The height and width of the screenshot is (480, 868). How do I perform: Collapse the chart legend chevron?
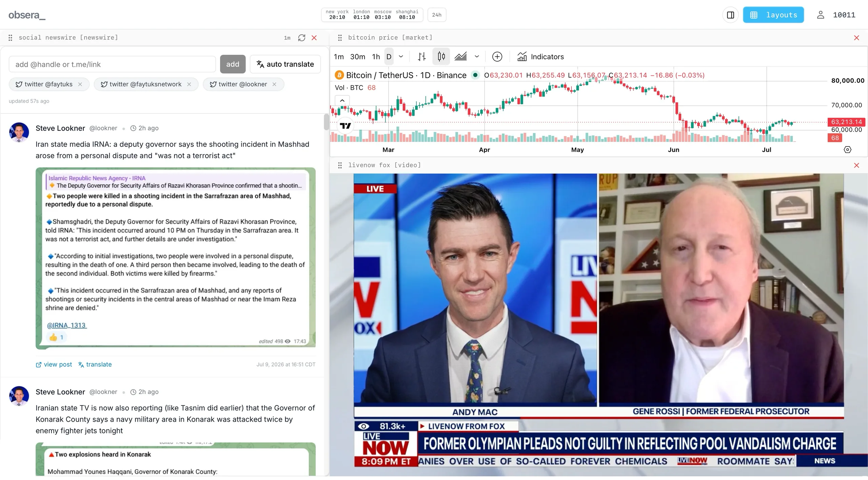[x=342, y=100]
